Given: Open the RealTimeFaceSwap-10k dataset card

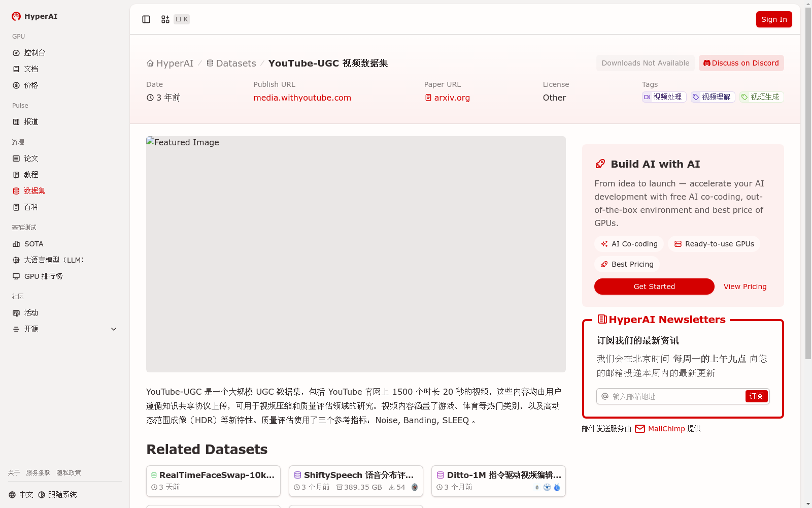Looking at the screenshot, I should click(213, 481).
